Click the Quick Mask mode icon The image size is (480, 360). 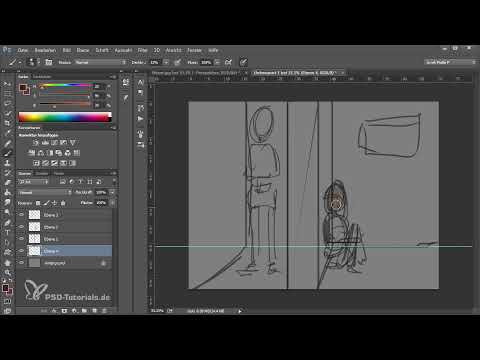pyautogui.click(x=7, y=301)
